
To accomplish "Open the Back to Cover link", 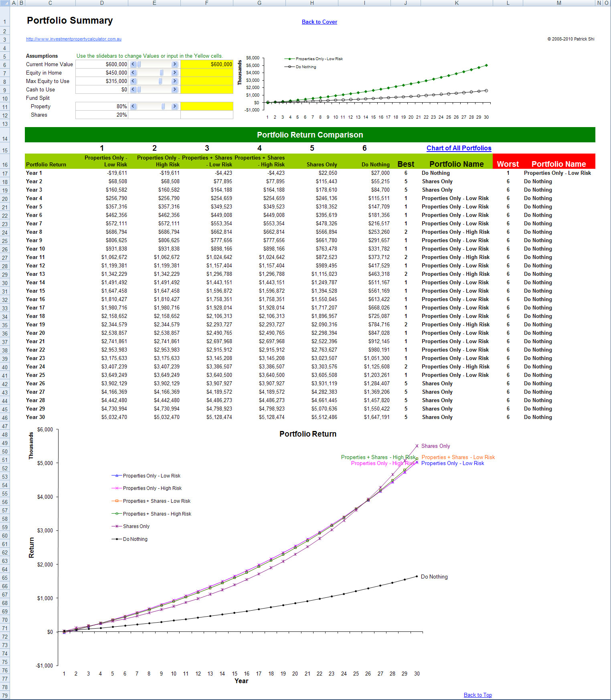I will pos(319,22).
